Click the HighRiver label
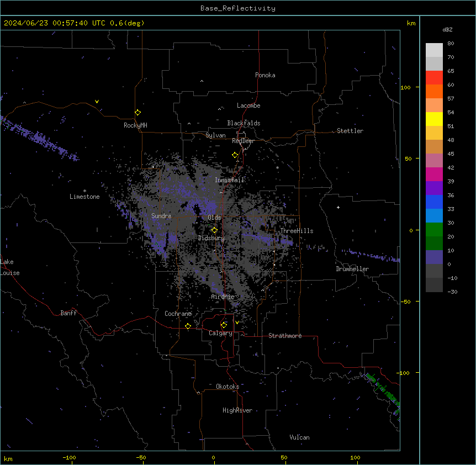Image resolution: width=476 pixels, height=465 pixels. pos(237,410)
